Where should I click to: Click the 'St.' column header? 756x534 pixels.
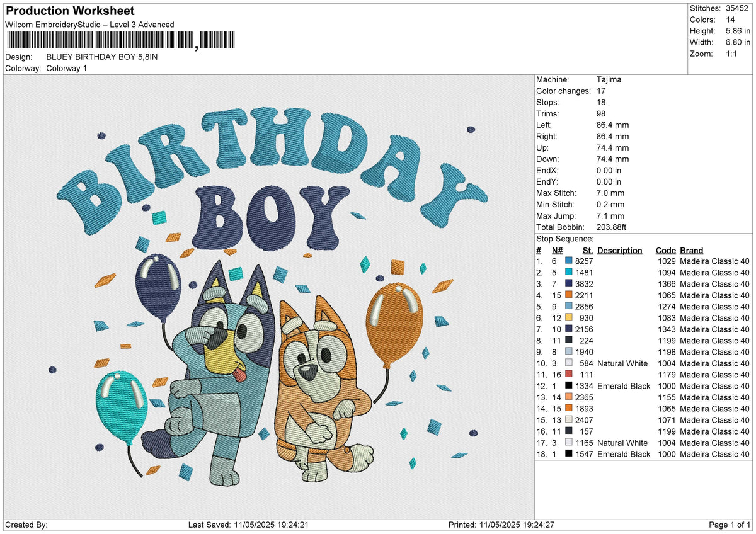588,250
